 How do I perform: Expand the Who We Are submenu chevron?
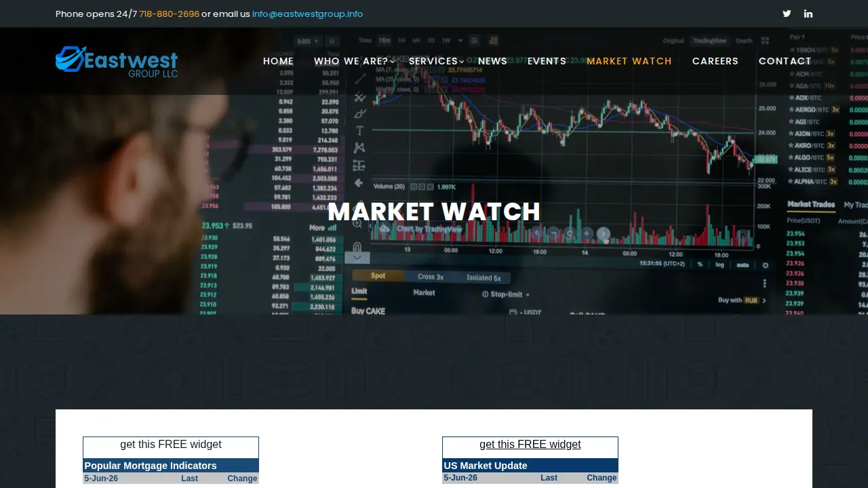pyautogui.click(x=393, y=62)
